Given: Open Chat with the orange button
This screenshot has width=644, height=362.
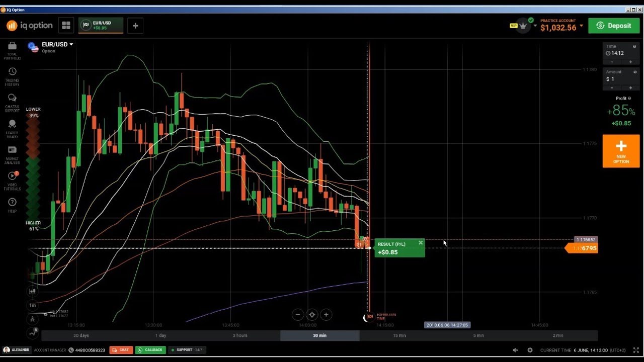Looking at the screenshot, I should click(121, 350).
